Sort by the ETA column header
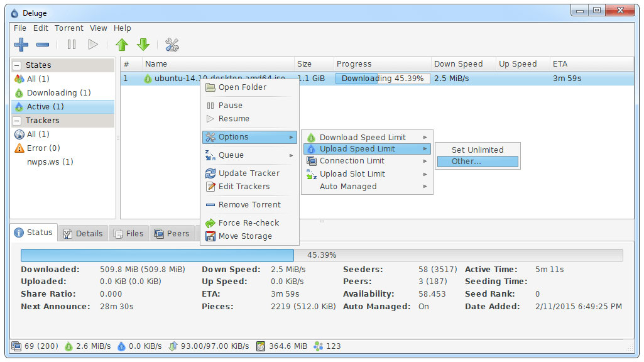This screenshot has height=362, width=644. 592,64
